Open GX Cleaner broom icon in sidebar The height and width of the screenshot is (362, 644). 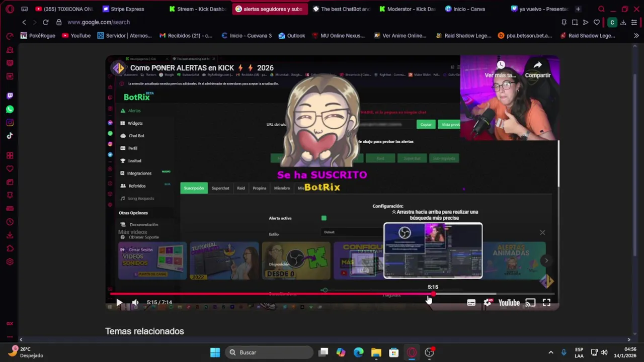click(x=10, y=50)
